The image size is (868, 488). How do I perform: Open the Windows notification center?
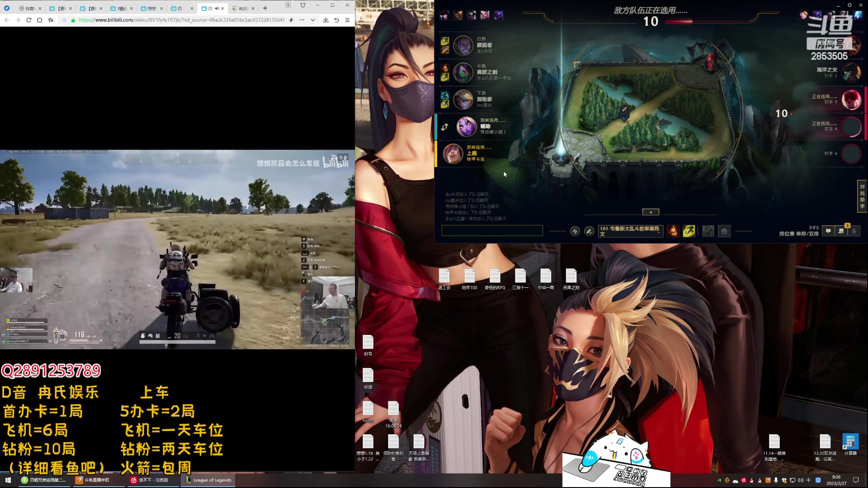point(856,480)
